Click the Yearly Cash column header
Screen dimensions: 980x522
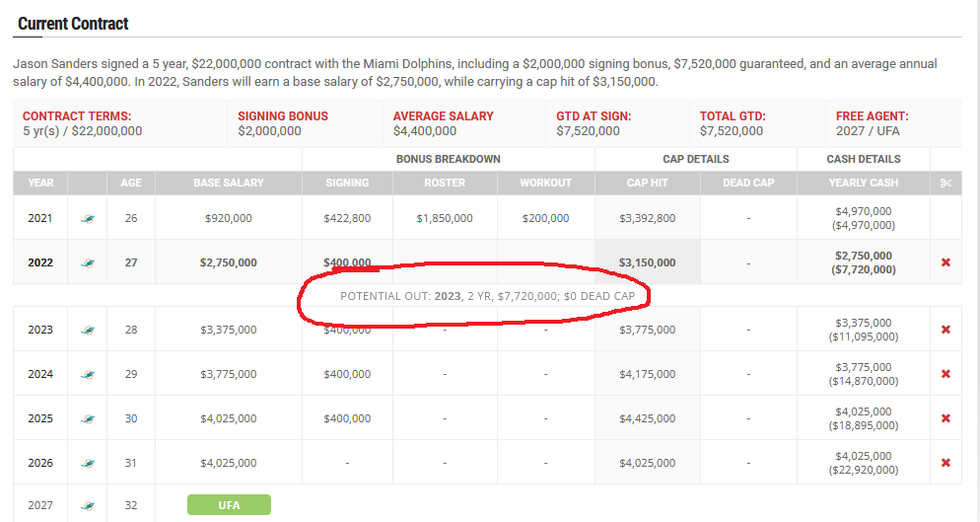[863, 183]
